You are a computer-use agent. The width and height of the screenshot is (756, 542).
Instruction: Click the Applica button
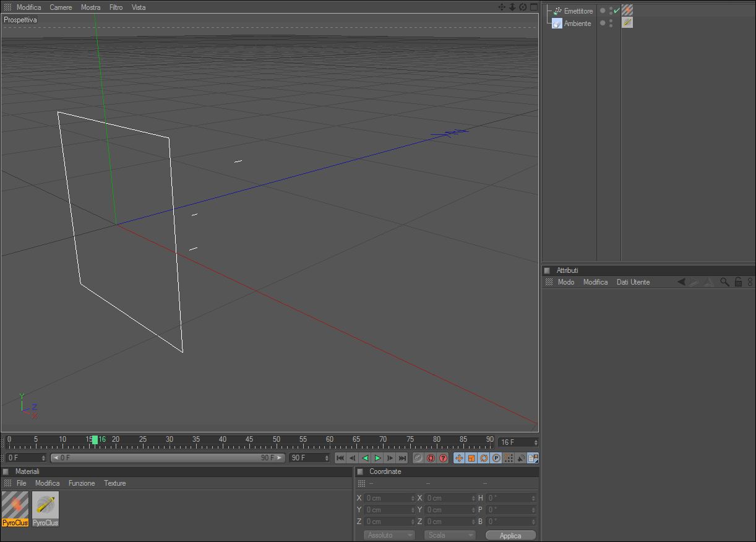pyautogui.click(x=511, y=535)
